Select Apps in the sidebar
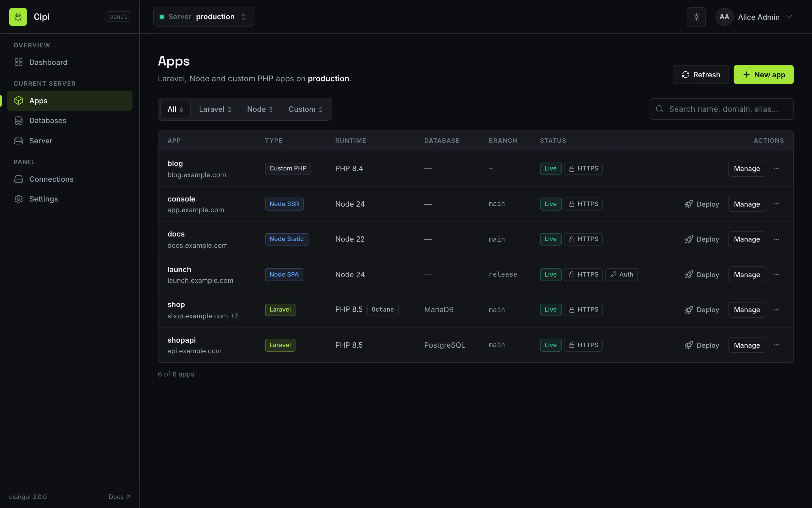 click(x=69, y=101)
